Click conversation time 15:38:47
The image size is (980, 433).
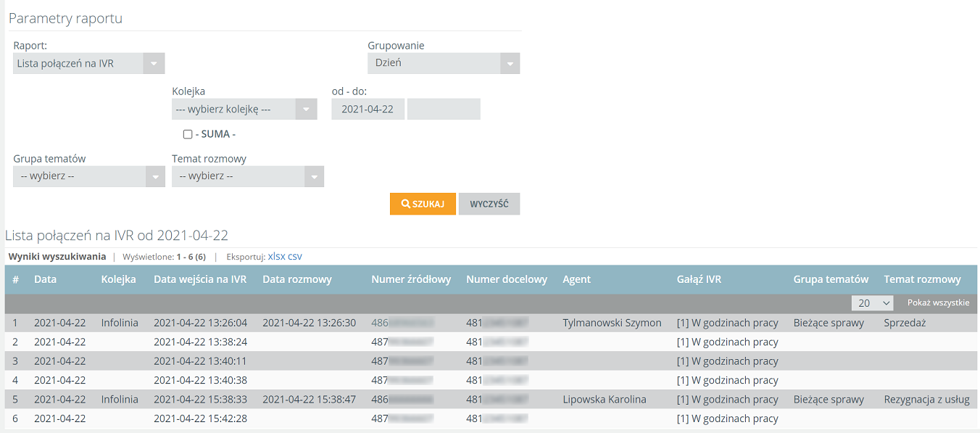(310, 399)
